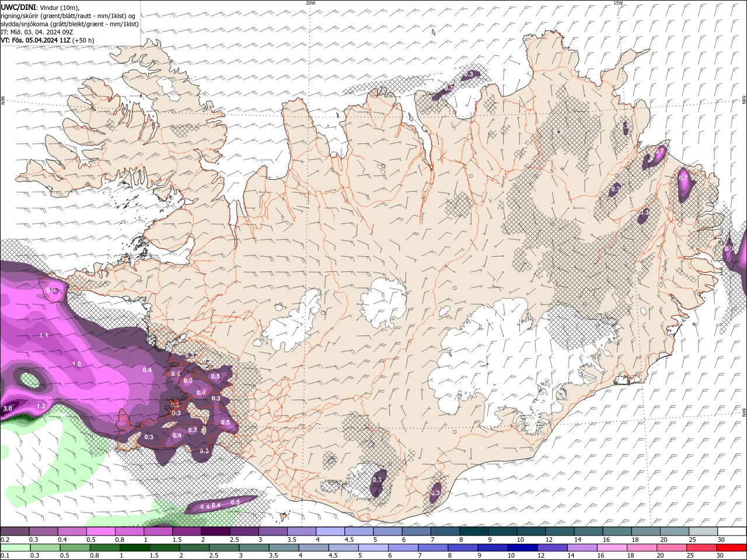
Task: Pick bright pink upper swatch starting at 0.5
Action: pos(100,531)
